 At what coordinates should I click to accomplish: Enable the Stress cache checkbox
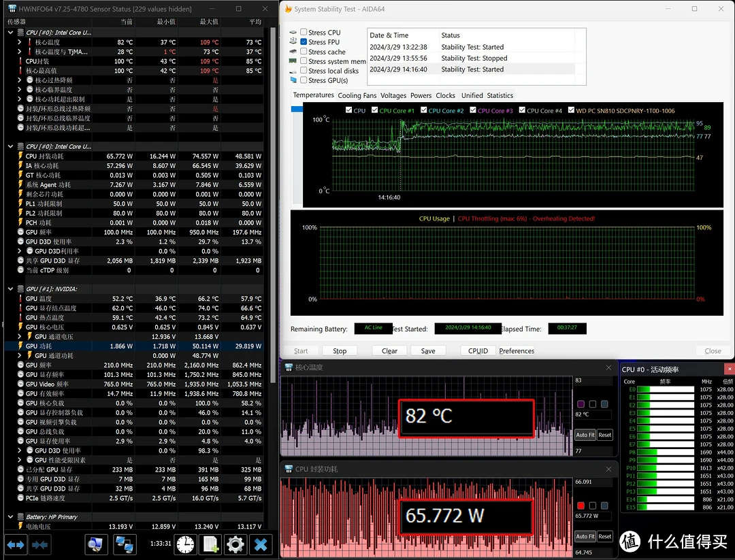tap(304, 52)
